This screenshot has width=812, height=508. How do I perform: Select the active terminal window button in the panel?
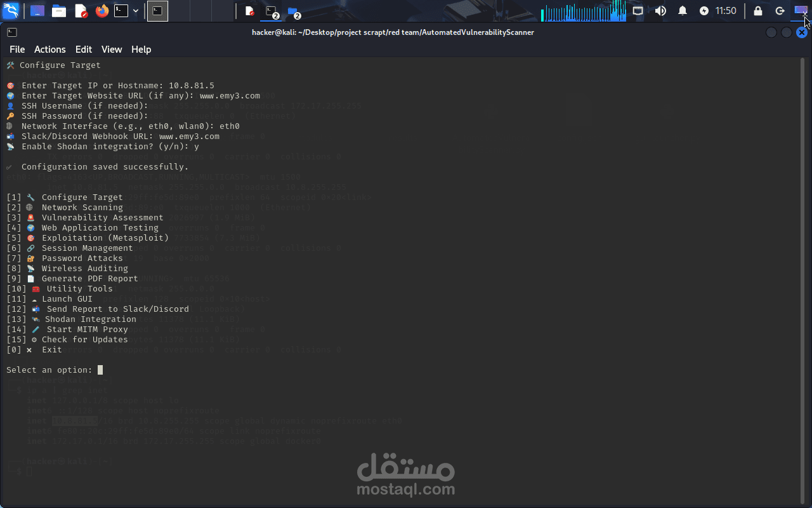(158, 11)
